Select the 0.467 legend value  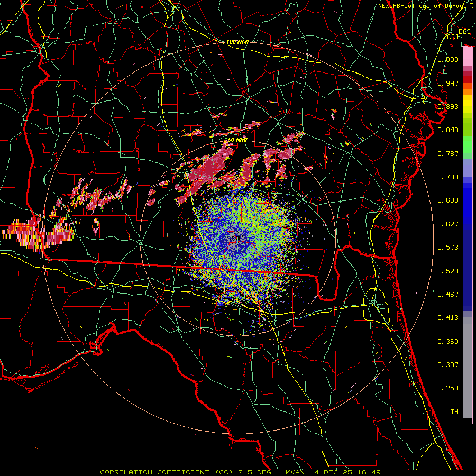pyautogui.click(x=448, y=295)
